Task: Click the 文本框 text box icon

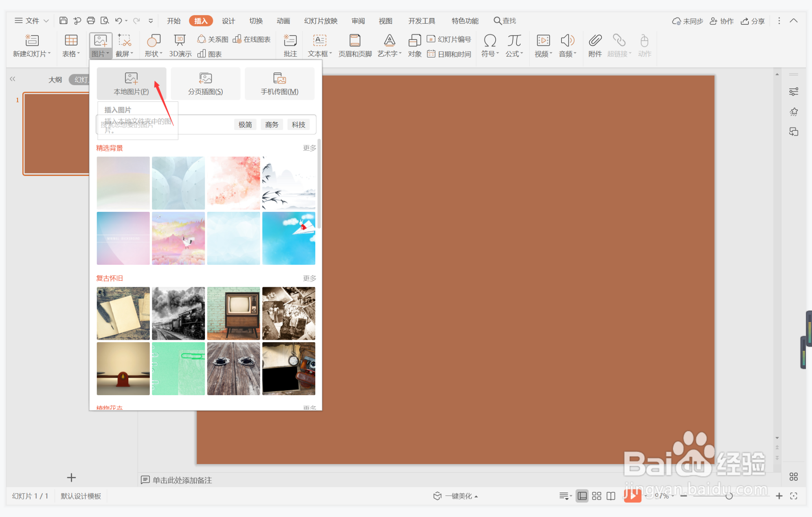Action: (320, 40)
